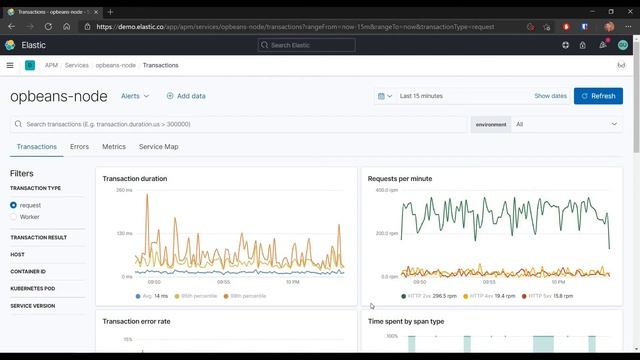Click Add data link

pos(186,96)
